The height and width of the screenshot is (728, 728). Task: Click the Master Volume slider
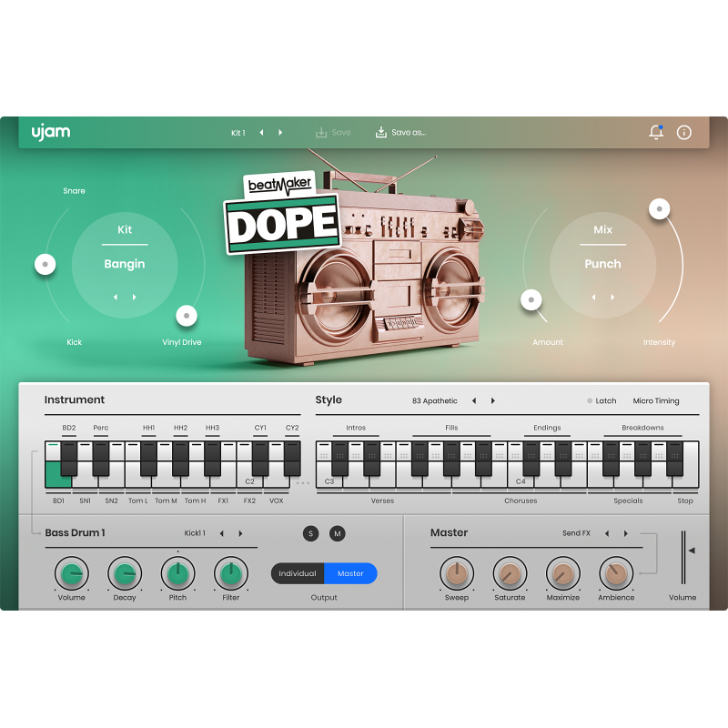click(x=682, y=555)
